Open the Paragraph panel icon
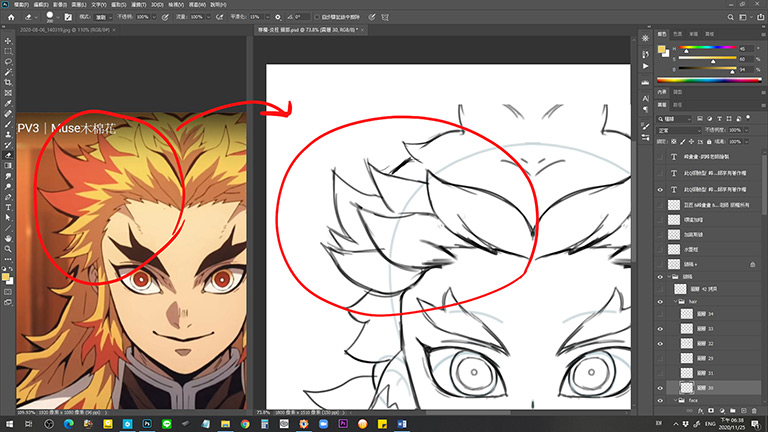This screenshot has width=768, height=432. coord(646,109)
